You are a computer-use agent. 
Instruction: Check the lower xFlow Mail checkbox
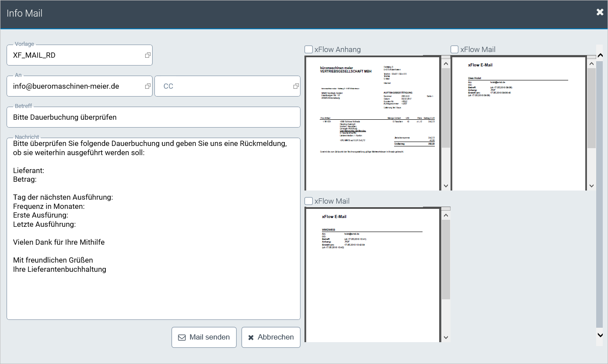tap(309, 201)
